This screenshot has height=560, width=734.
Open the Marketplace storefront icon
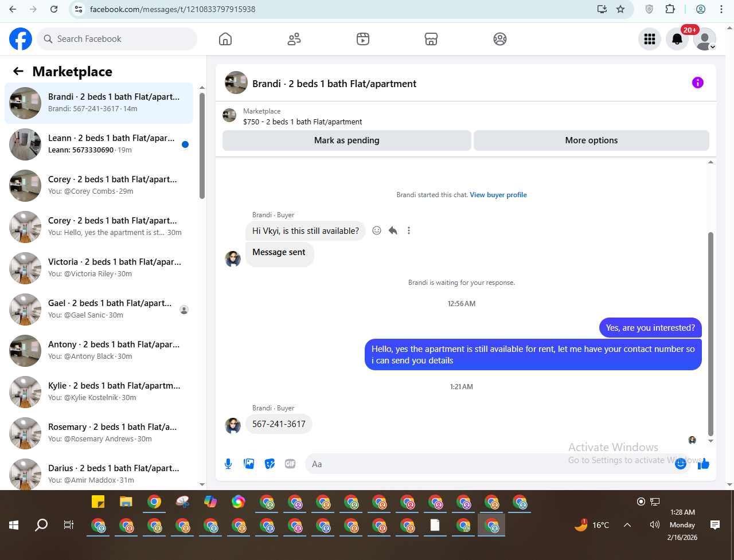click(x=431, y=39)
